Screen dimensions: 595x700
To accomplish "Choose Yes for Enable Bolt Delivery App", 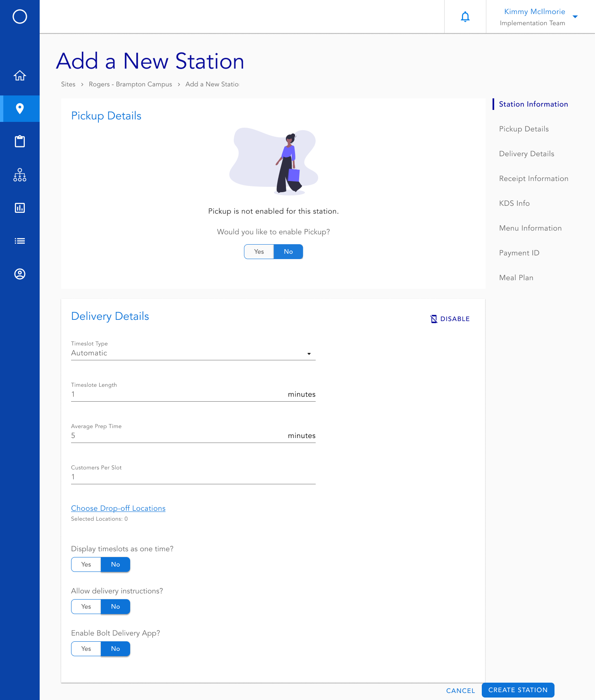I will (86, 649).
